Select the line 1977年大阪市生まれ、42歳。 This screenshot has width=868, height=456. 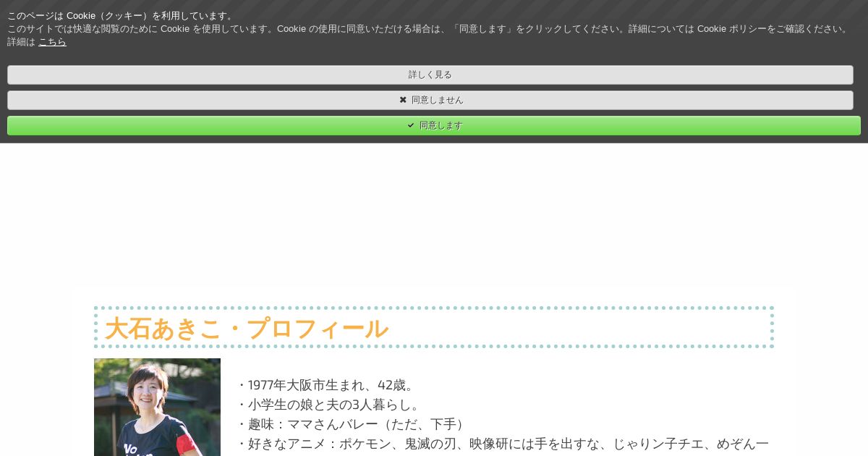tap(327, 385)
